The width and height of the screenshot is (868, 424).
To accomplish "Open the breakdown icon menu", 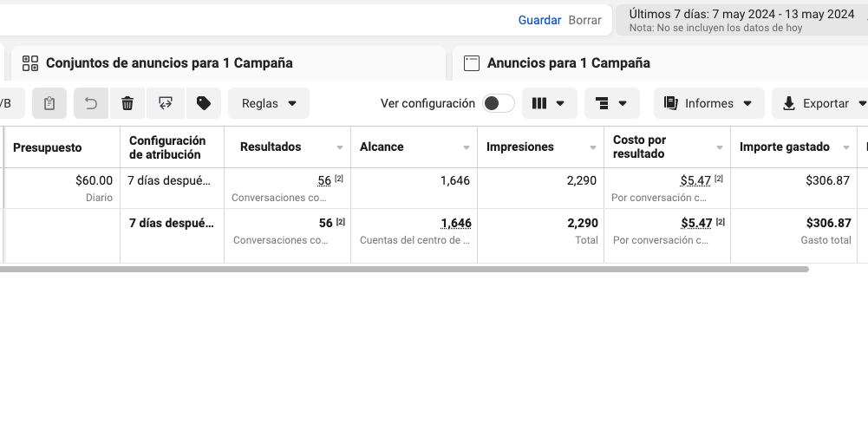I will click(611, 103).
